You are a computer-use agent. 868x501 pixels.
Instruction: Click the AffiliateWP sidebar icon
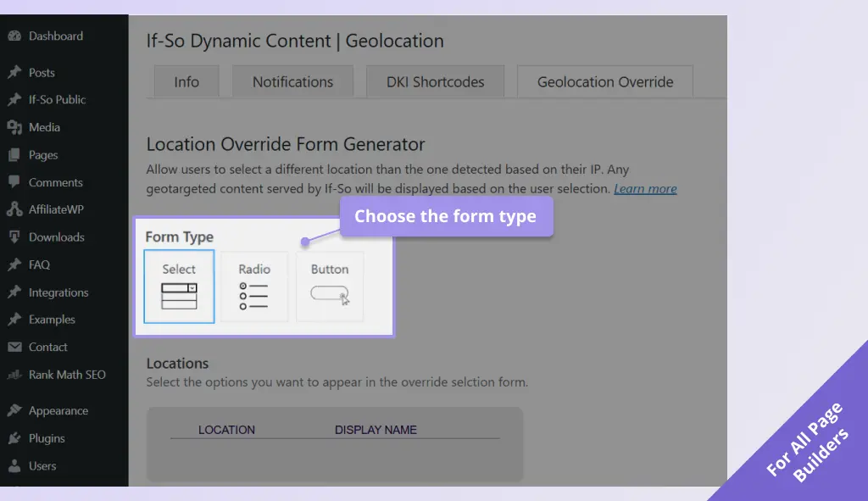tap(14, 209)
